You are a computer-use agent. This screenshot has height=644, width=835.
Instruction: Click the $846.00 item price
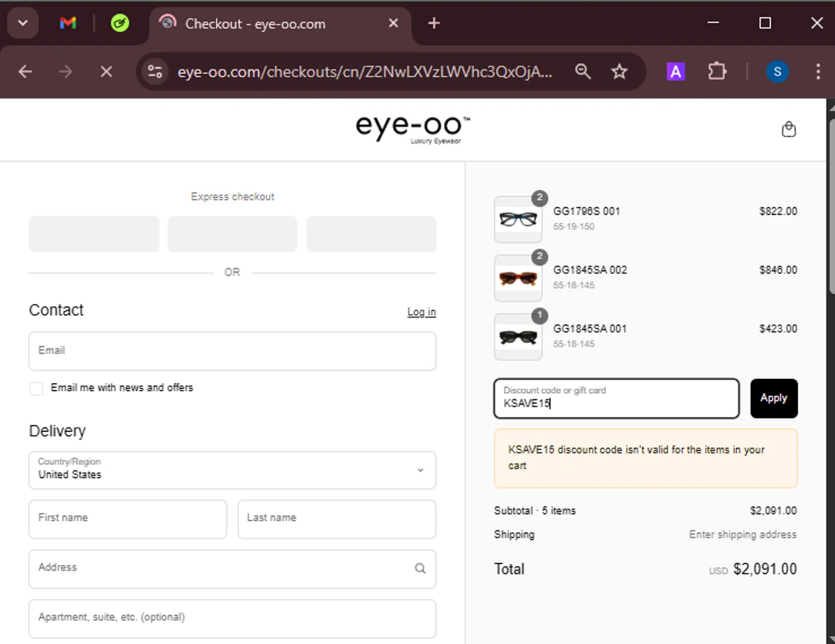click(x=778, y=270)
